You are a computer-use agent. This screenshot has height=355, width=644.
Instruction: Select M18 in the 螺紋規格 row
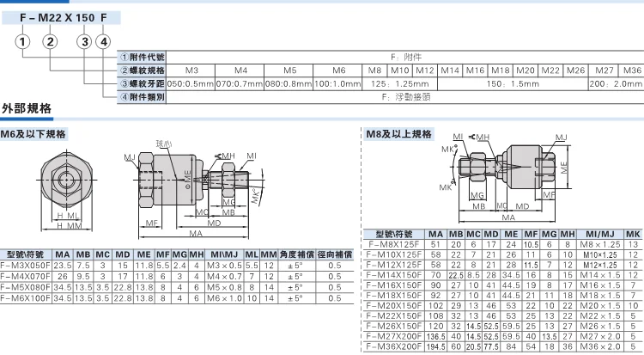pos(501,70)
